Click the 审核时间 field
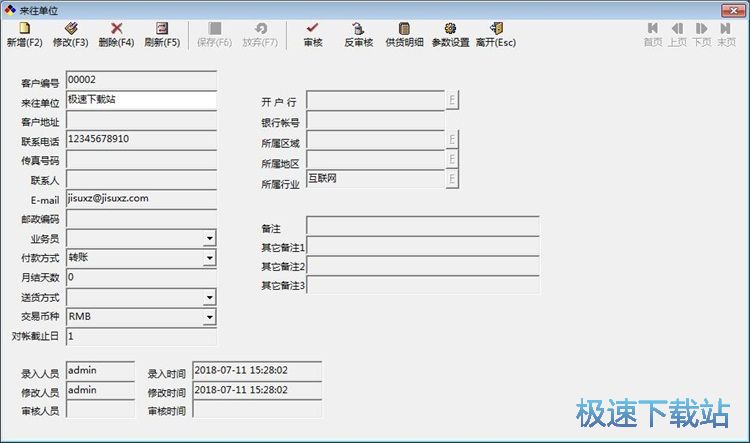The width and height of the screenshot is (750, 443). (x=257, y=410)
